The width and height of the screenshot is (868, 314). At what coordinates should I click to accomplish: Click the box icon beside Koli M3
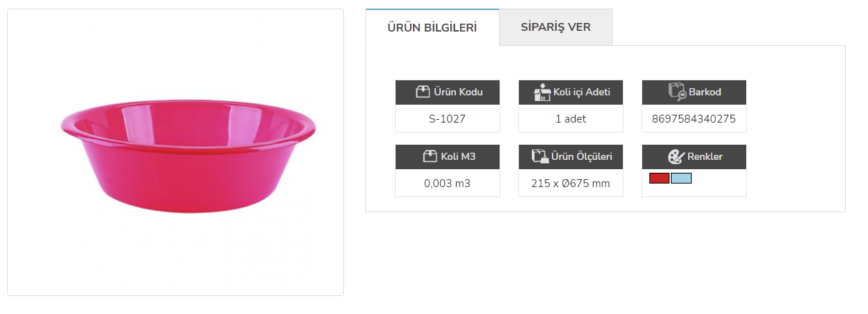click(x=430, y=156)
